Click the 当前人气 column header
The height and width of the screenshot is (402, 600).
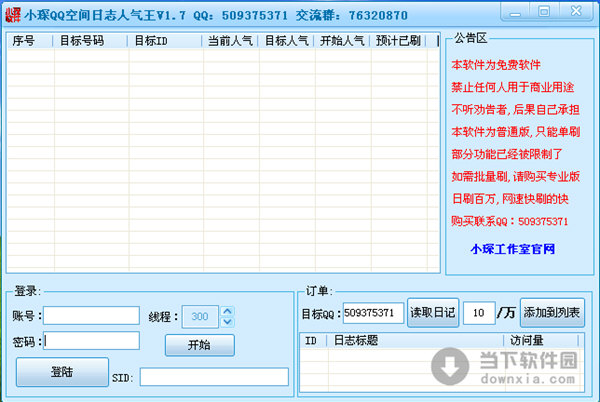click(x=230, y=41)
